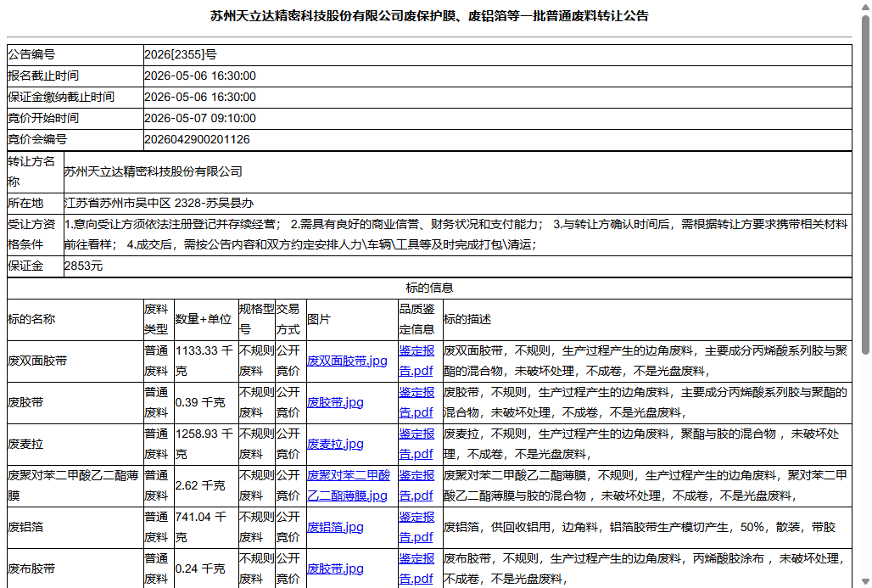This screenshot has height=588, width=872.
Task: Open image link in 废布胶带 row
Action: click(335, 568)
